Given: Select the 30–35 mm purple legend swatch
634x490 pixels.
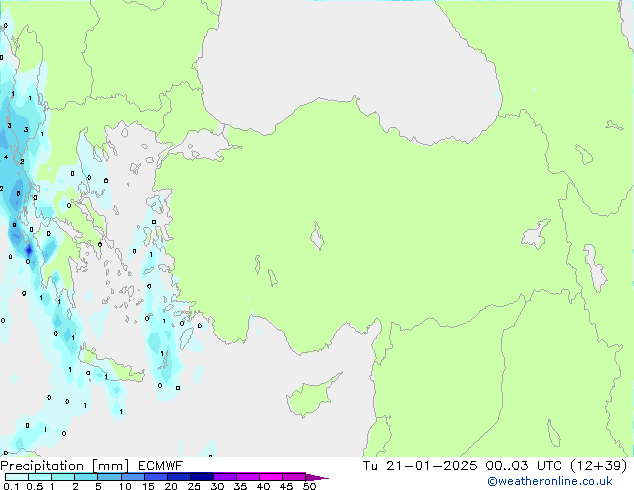Looking at the screenshot, I should point(224,477).
